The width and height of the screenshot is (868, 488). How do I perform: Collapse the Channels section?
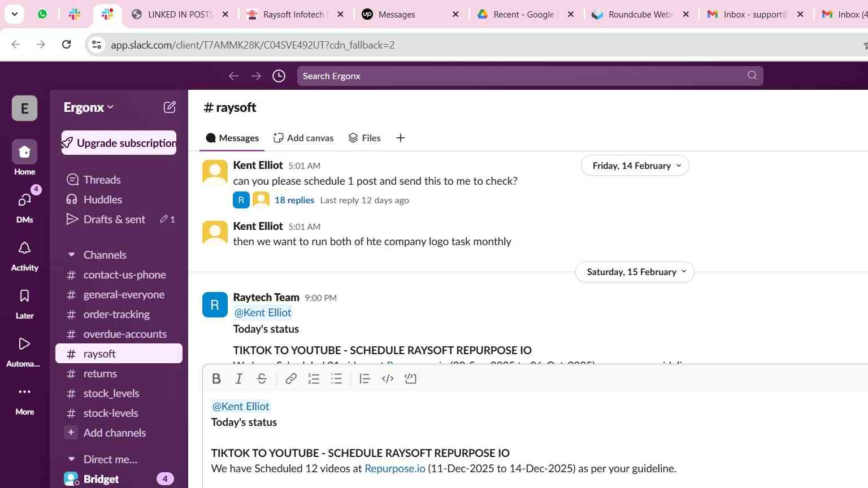point(71,255)
